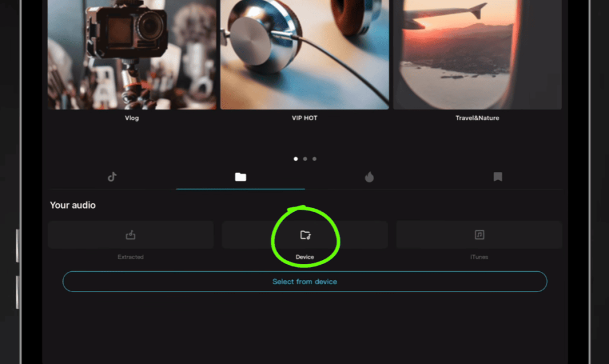
Task: Open the VIP HOT music category thumbnail
Action: (304, 55)
